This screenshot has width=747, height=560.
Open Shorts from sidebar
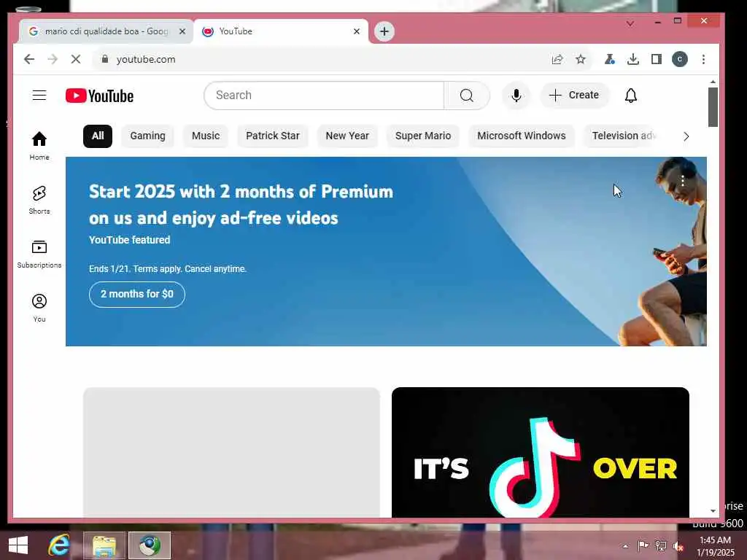39,200
